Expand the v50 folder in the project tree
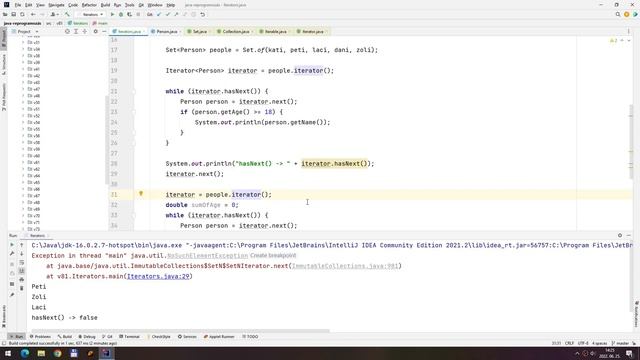The height and width of the screenshot is (360, 640). [x=23, y=102]
